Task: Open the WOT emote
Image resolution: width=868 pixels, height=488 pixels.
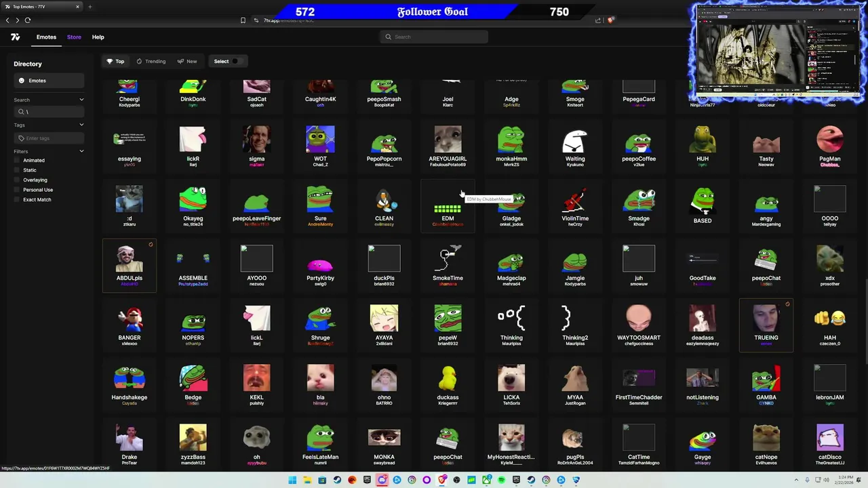Action: [320, 146]
